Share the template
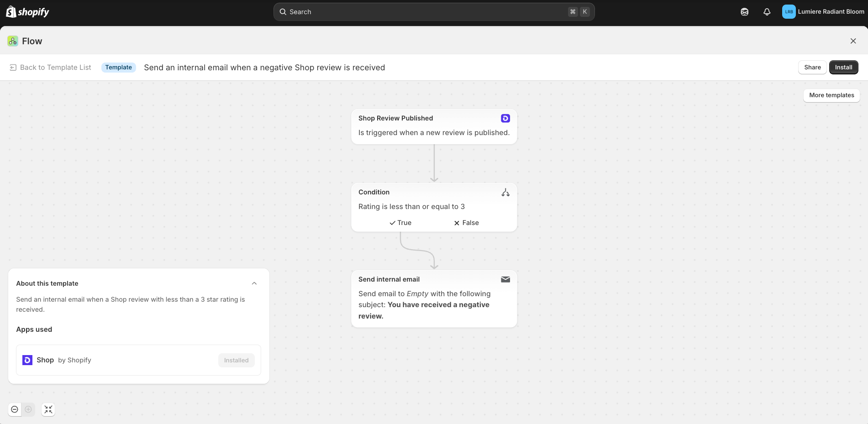The image size is (868, 424). 812,68
